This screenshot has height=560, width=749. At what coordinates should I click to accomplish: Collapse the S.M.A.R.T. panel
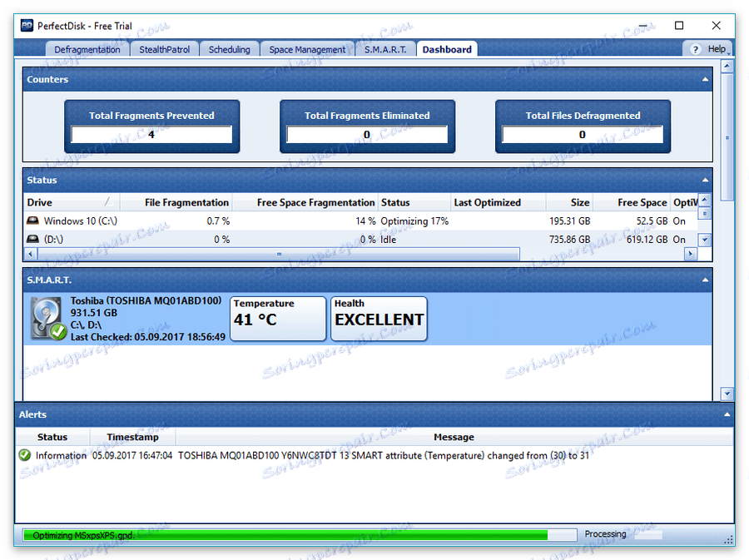pyautogui.click(x=705, y=280)
